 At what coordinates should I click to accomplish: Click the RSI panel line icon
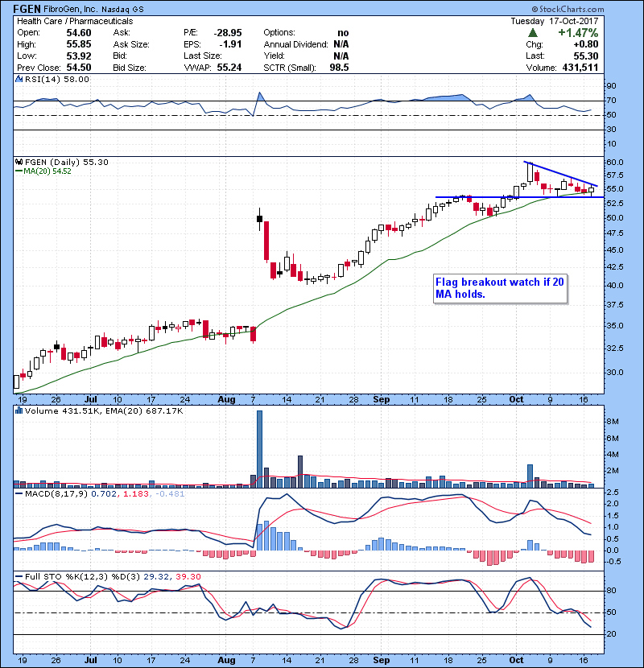tap(19, 79)
